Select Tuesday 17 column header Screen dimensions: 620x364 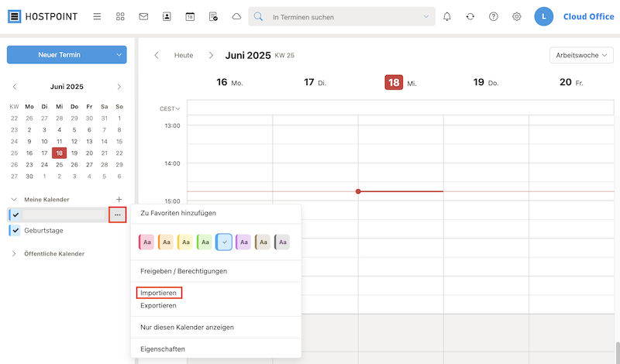point(315,82)
